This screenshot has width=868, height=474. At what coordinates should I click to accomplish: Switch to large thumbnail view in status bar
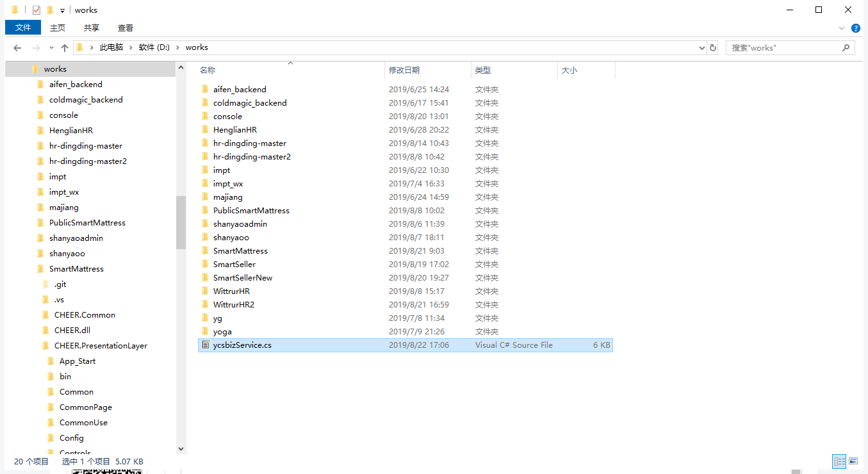point(853,461)
